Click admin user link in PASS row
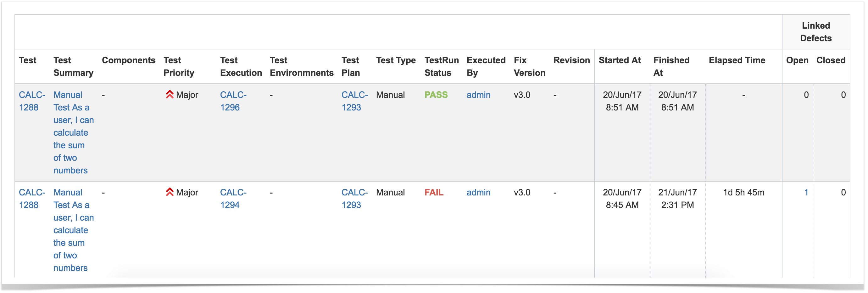 pyautogui.click(x=478, y=95)
